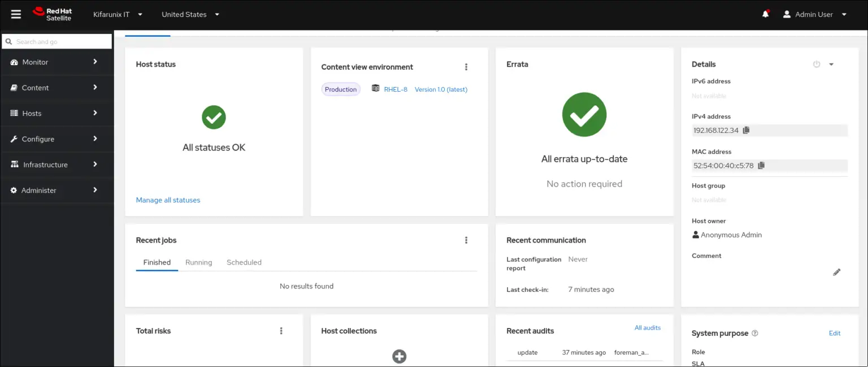Open Manage all statuses link
Image resolution: width=868 pixels, height=367 pixels.
[168, 200]
